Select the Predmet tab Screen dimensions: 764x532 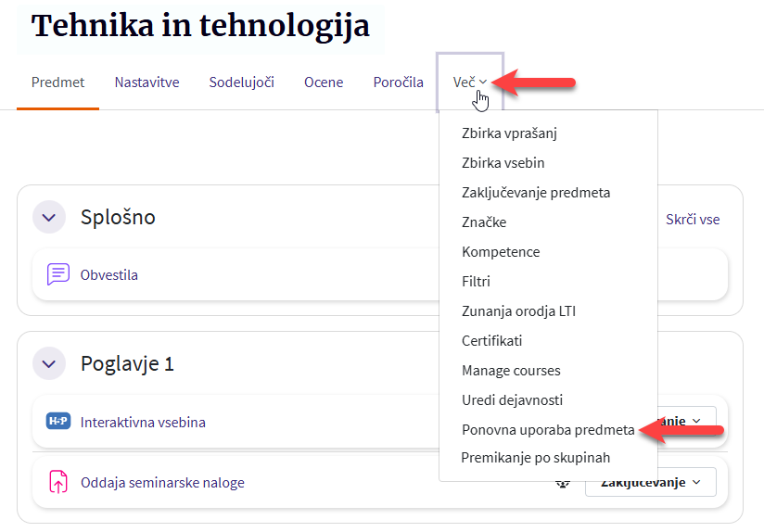57,82
